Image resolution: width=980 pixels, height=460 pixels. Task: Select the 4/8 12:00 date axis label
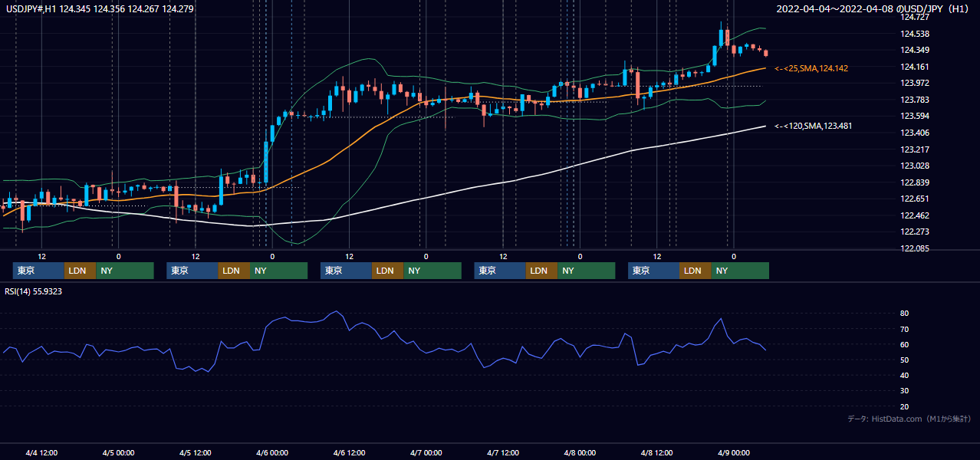[656, 452]
